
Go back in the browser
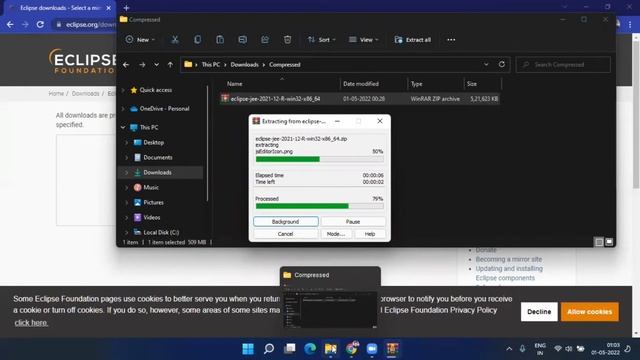pyautogui.click(x=10, y=24)
